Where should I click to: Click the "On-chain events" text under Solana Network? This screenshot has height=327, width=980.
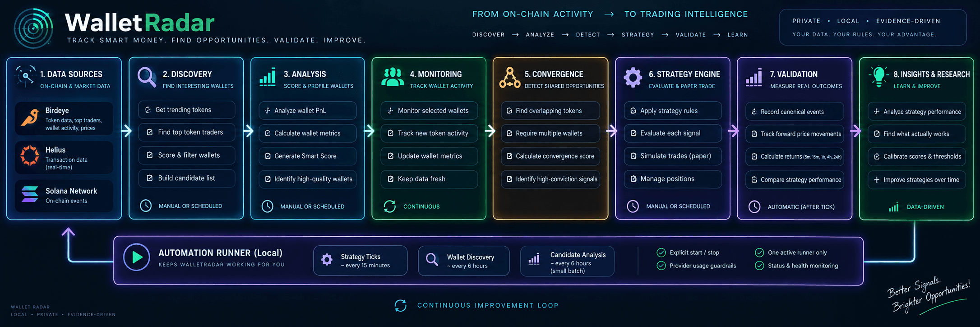coord(66,201)
